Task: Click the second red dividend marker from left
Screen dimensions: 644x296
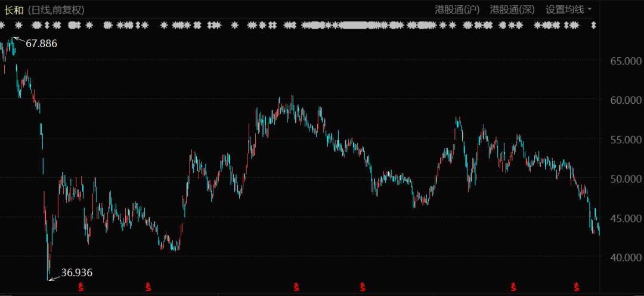Action: (148, 288)
